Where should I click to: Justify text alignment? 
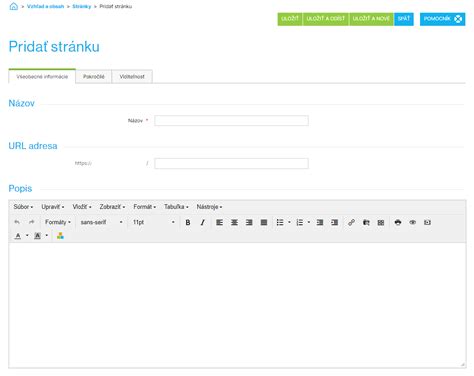(264, 222)
